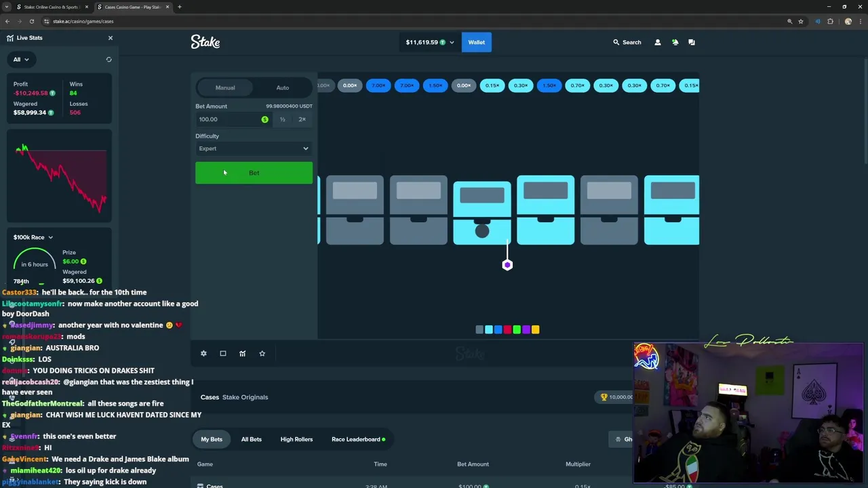Refresh the Live Stats data
Image resolution: width=868 pixels, height=488 pixels.
pos(108,60)
